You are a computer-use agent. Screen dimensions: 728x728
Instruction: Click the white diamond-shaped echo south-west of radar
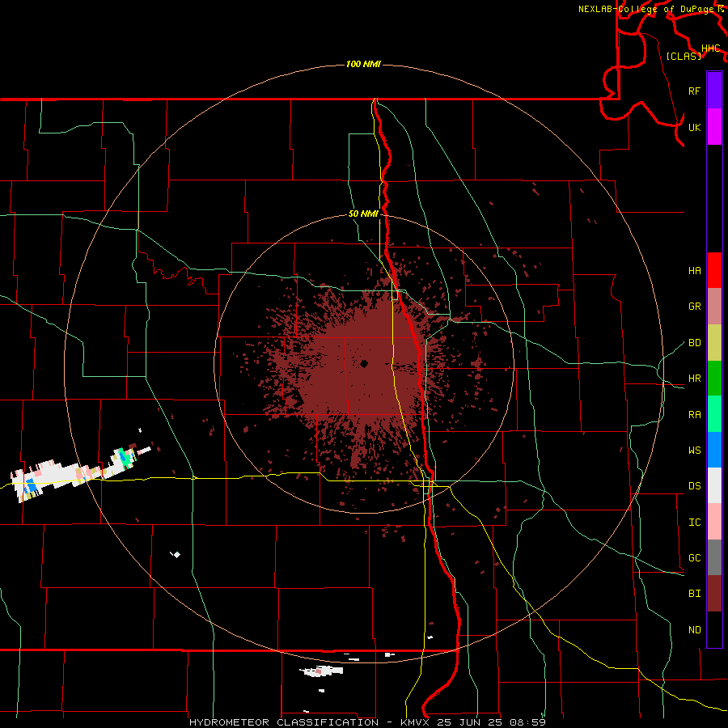[x=176, y=554]
